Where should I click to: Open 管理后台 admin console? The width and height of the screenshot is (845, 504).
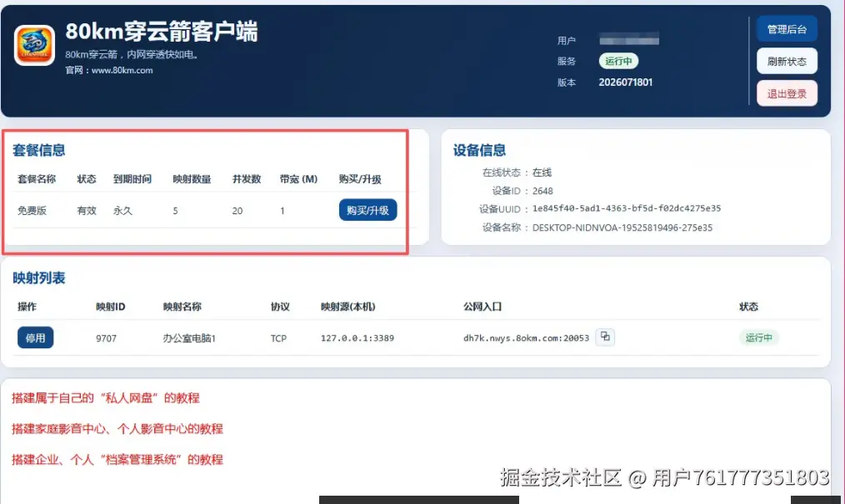(787, 29)
